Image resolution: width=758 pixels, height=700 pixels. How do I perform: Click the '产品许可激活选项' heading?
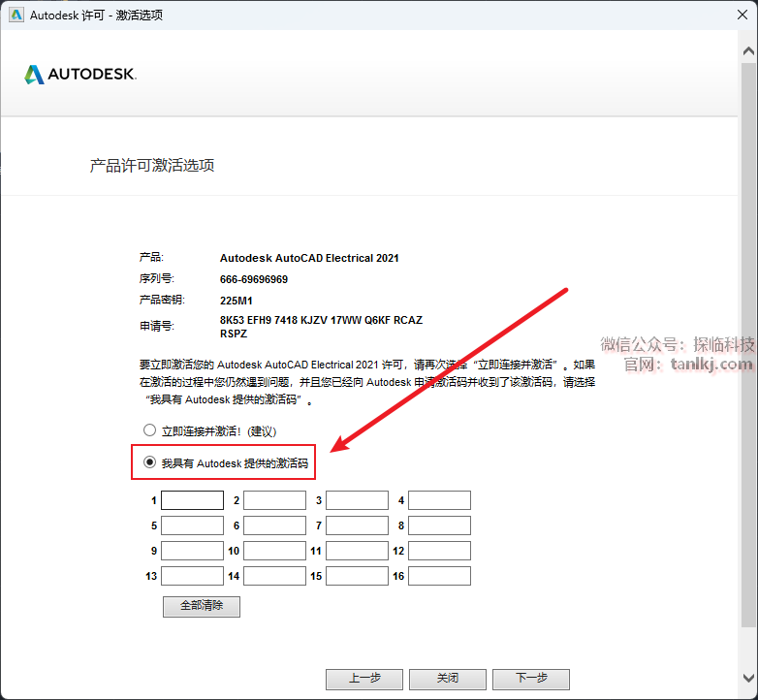tap(152, 166)
